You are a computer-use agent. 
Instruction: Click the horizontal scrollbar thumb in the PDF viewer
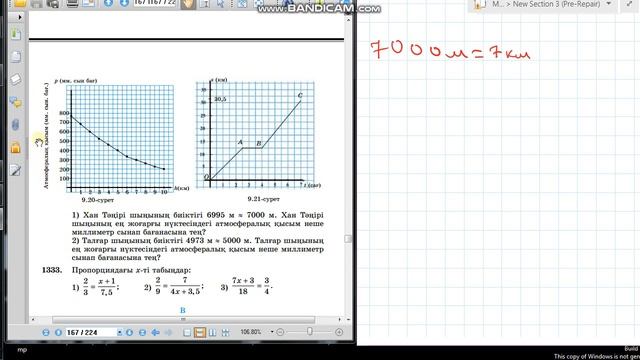(183, 320)
